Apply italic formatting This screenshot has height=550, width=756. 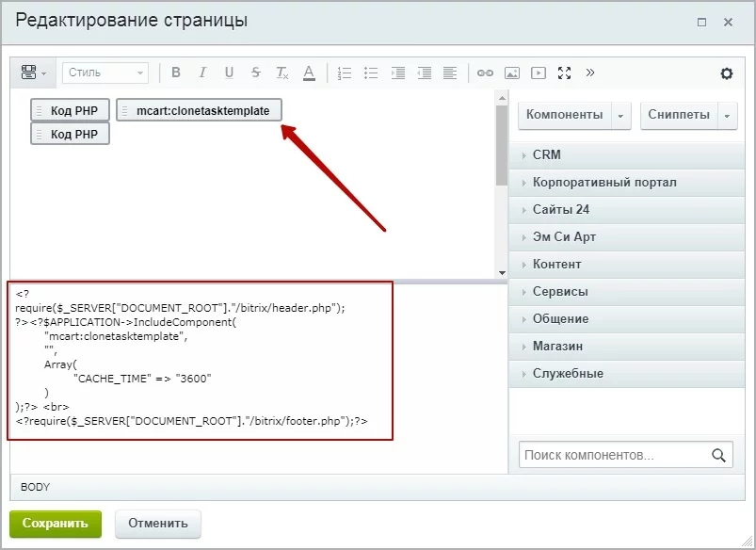(202, 73)
